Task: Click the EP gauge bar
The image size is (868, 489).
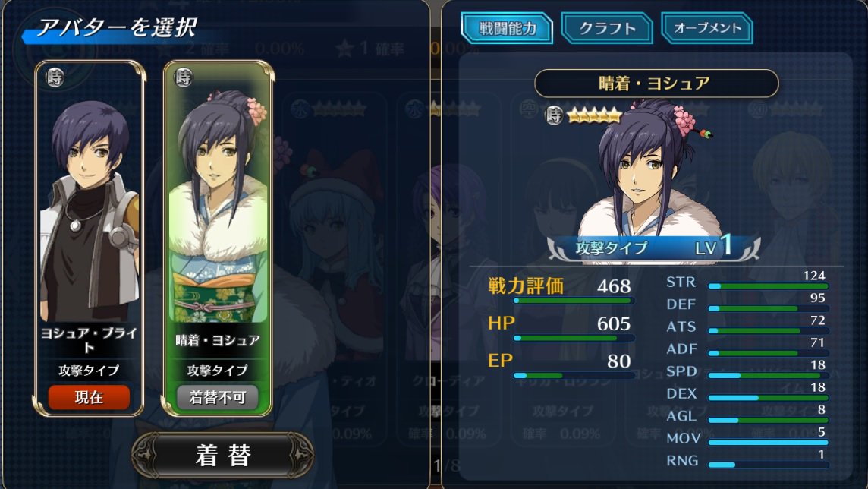Action: pos(574,375)
